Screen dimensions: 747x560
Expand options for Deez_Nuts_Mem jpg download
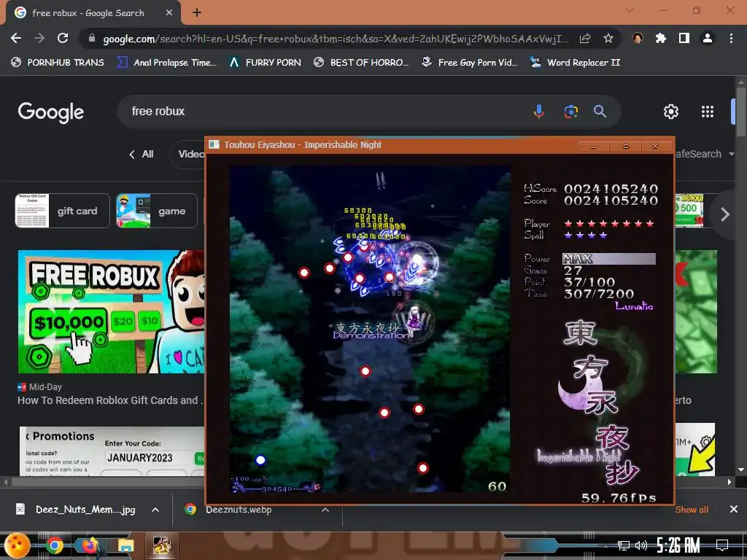pos(155,510)
